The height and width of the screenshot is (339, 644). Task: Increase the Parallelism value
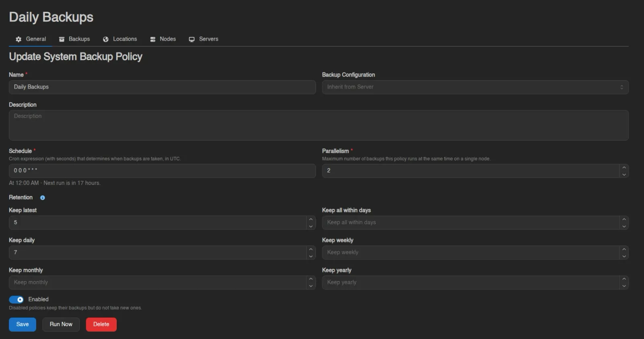(624, 167)
